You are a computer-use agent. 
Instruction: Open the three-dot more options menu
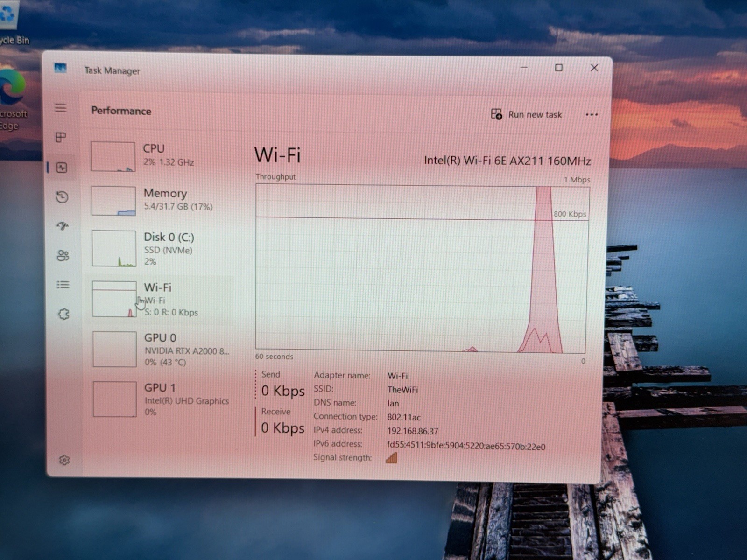click(592, 114)
